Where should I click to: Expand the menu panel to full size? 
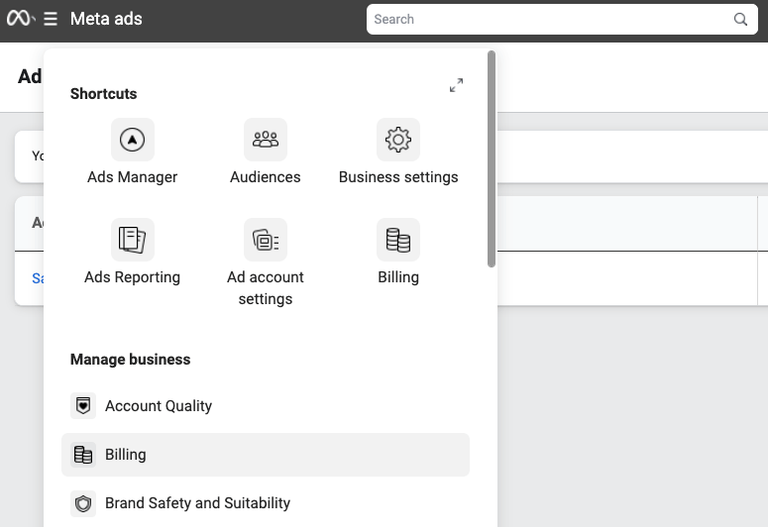tap(456, 86)
